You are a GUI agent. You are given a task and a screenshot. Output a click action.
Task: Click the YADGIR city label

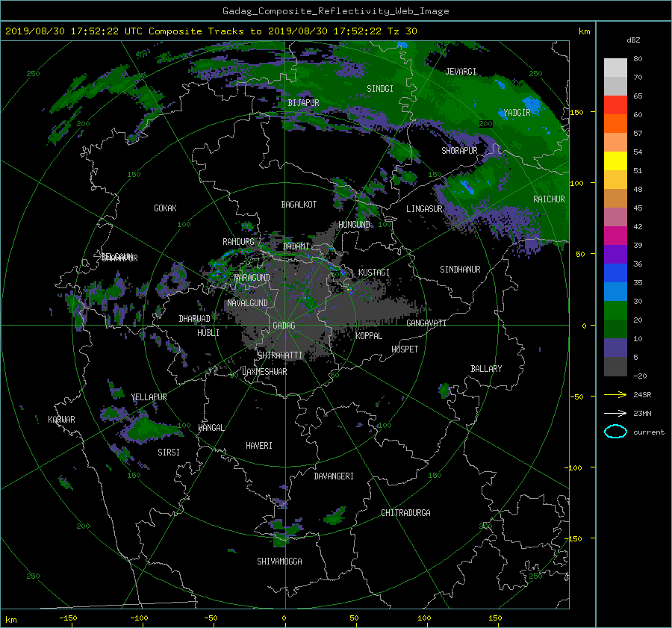click(517, 113)
